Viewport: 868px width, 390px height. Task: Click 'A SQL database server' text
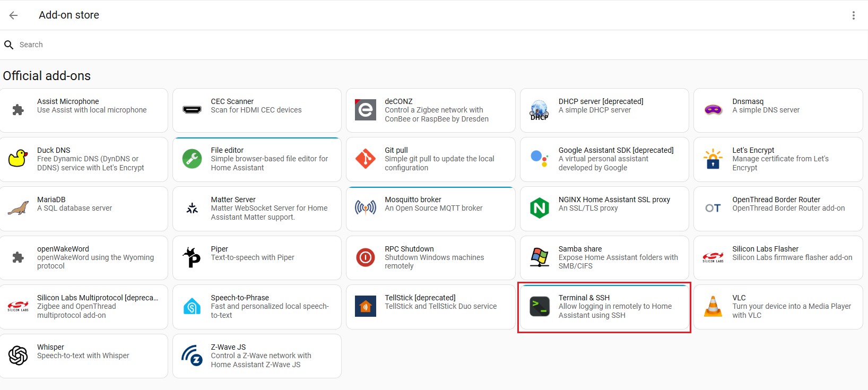coord(74,208)
